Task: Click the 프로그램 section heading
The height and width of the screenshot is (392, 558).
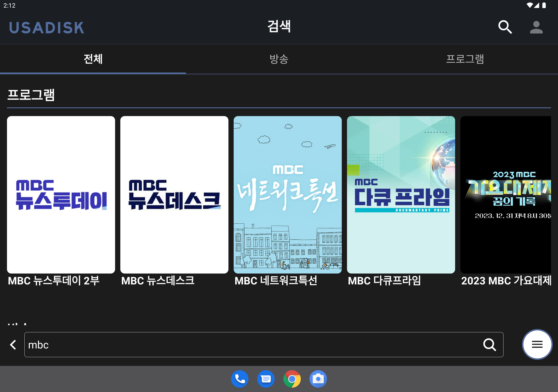Action: click(x=31, y=95)
